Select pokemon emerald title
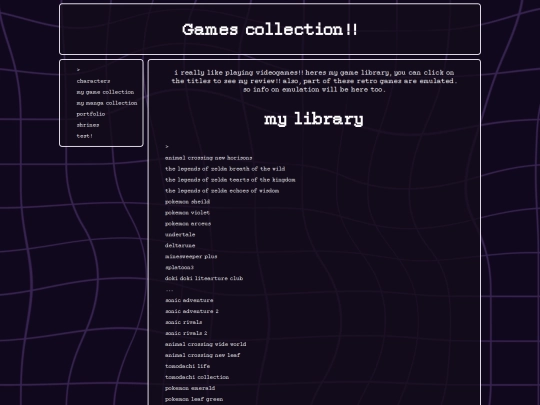The width and height of the screenshot is (540, 405). coord(190,388)
